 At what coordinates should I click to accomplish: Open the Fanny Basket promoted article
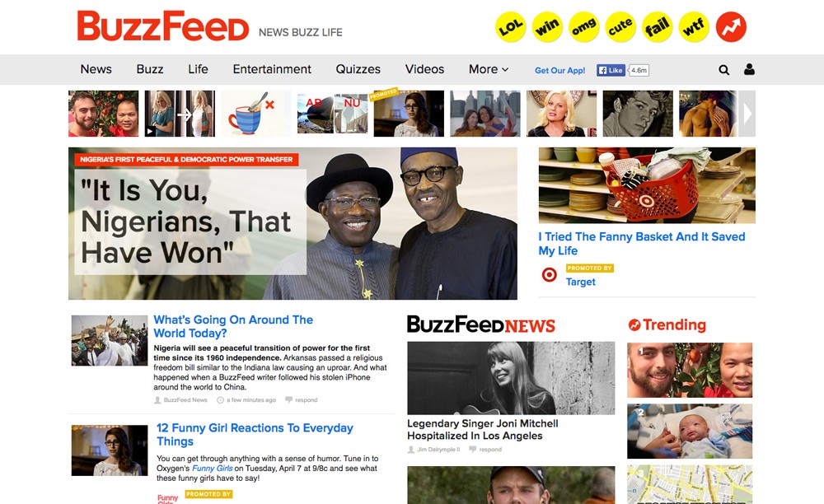tap(642, 244)
